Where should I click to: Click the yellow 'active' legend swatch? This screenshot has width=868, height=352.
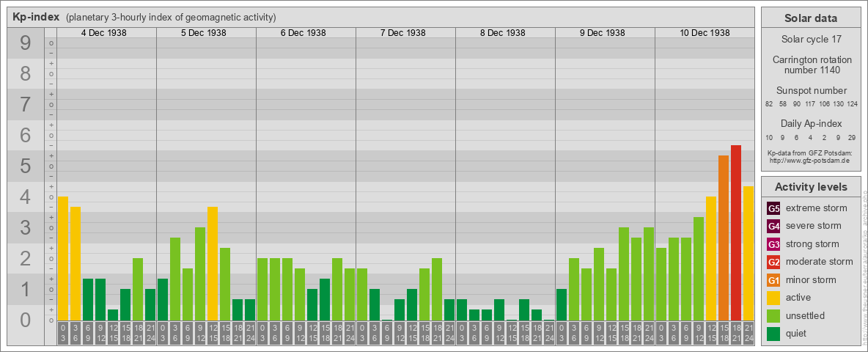[x=773, y=298]
